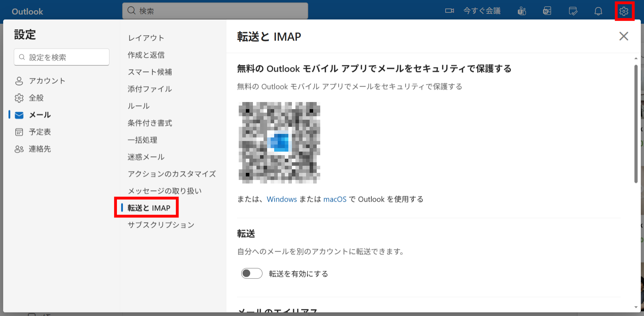
Task: Click the アカウント person icon
Action: [x=19, y=81]
